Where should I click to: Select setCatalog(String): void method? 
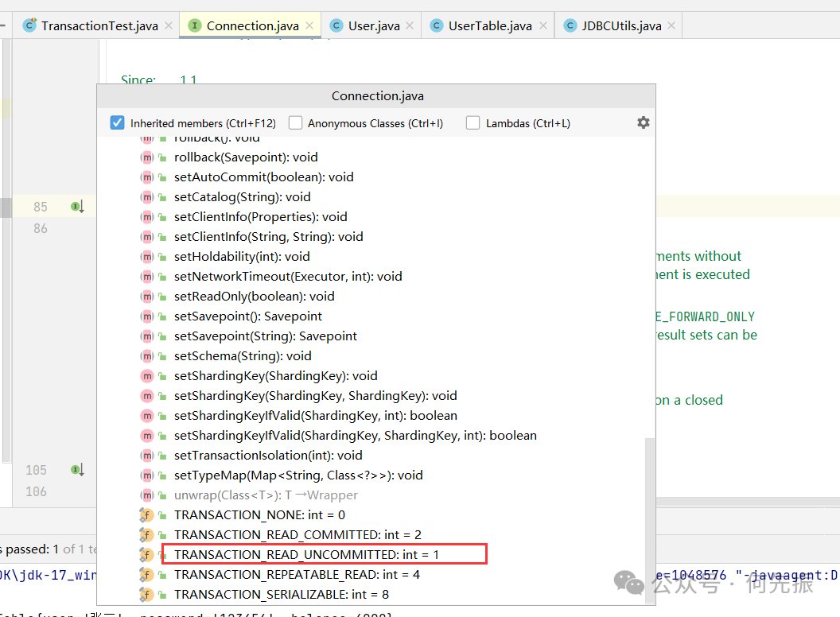point(242,197)
